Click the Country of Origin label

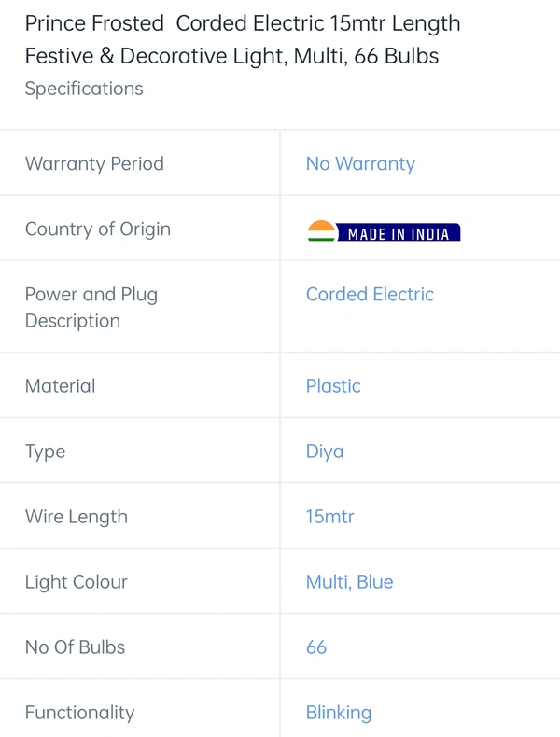(98, 229)
